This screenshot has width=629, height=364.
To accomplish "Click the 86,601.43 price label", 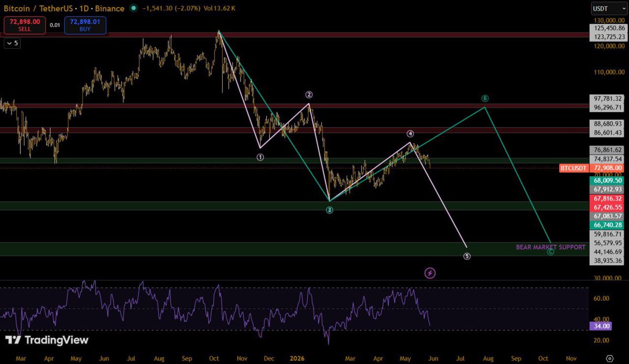I will coord(607,133).
